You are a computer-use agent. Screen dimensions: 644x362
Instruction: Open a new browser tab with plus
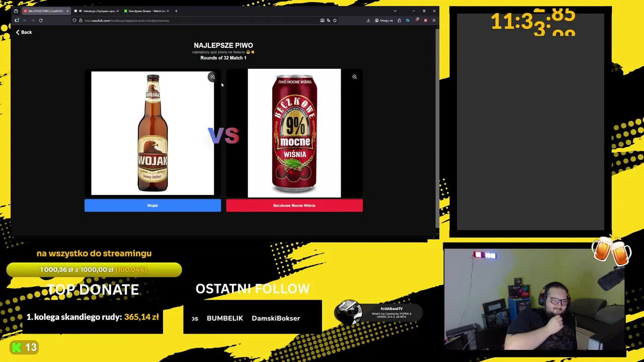176,11
